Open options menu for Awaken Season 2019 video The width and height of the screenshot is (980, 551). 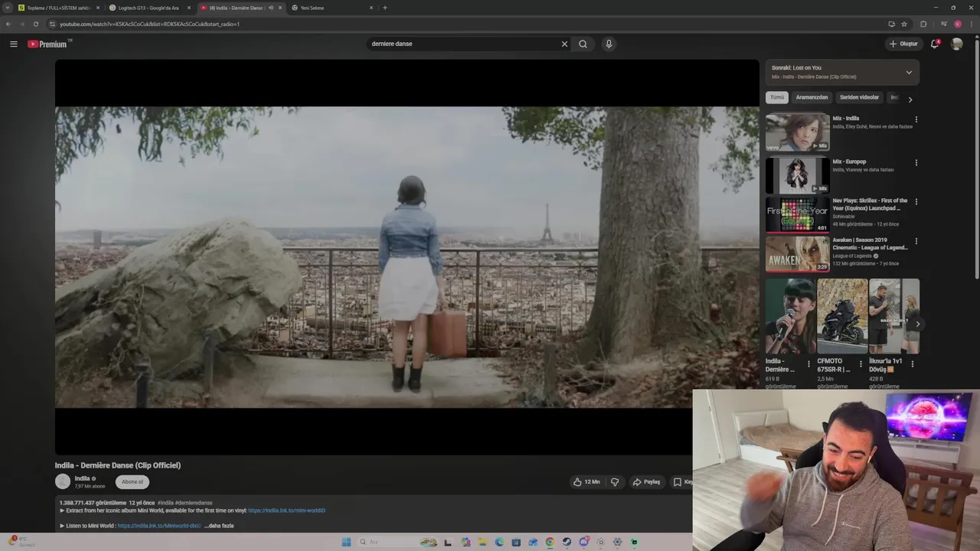916,241
